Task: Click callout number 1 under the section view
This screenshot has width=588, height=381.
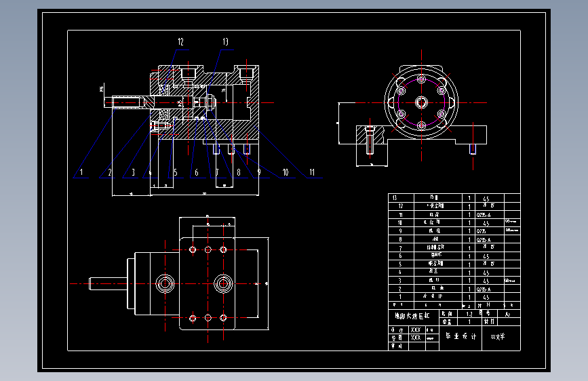Action: pyautogui.click(x=81, y=172)
